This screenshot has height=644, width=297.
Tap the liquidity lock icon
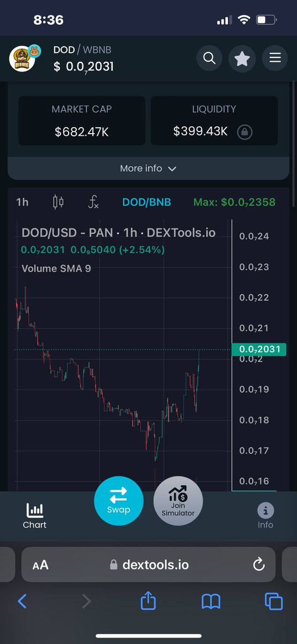(244, 132)
